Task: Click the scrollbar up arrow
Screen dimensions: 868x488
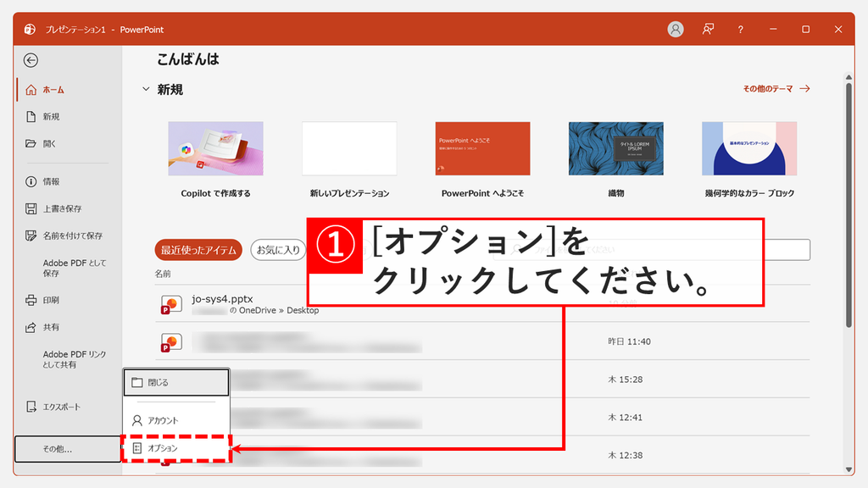Action: [x=849, y=77]
